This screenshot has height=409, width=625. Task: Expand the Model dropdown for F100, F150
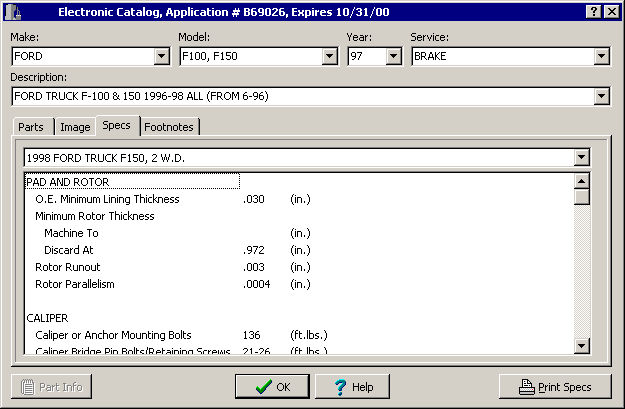[x=329, y=57]
